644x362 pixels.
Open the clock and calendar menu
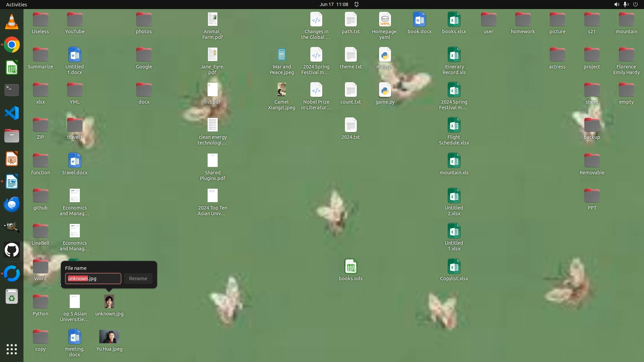coord(333,4)
